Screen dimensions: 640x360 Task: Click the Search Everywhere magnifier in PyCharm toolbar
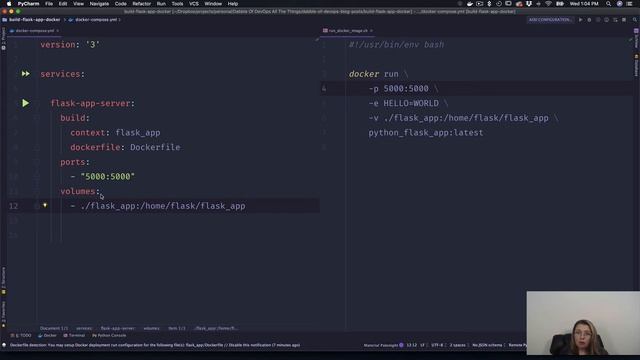(635, 20)
